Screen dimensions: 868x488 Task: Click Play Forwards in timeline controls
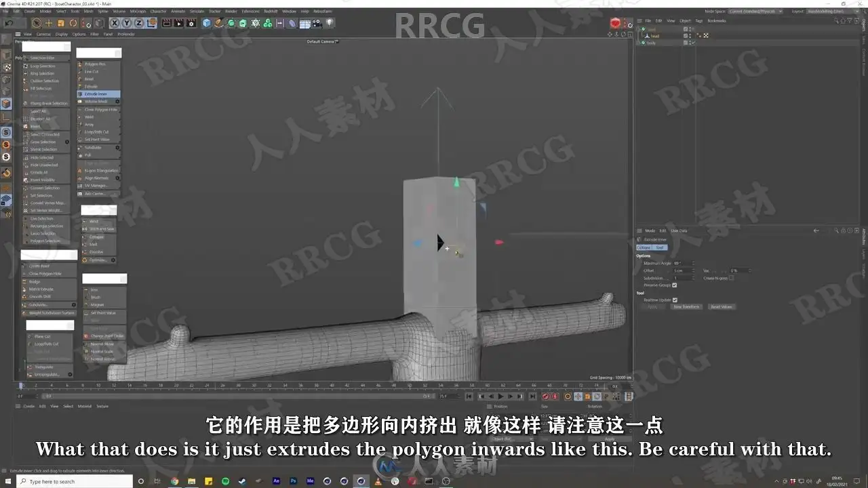(500, 396)
